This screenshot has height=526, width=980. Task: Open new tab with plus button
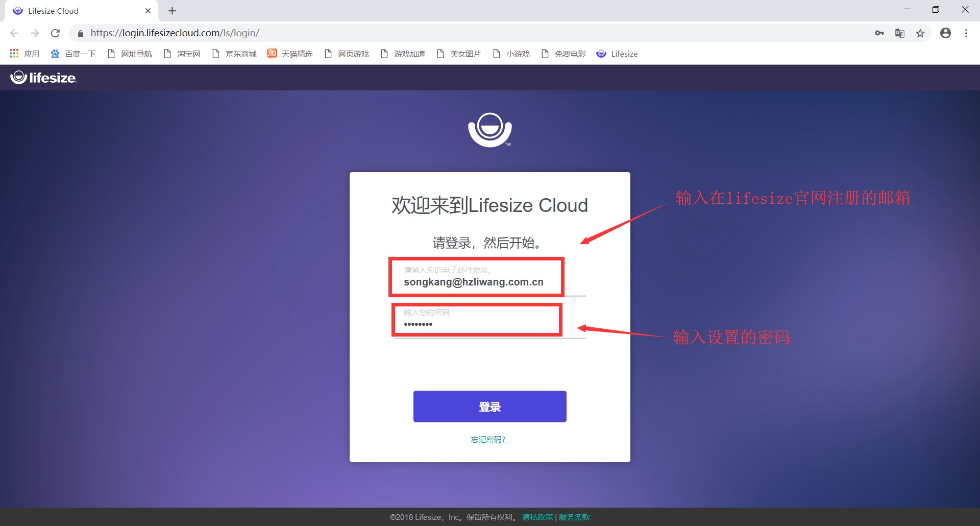coord(173,11)
